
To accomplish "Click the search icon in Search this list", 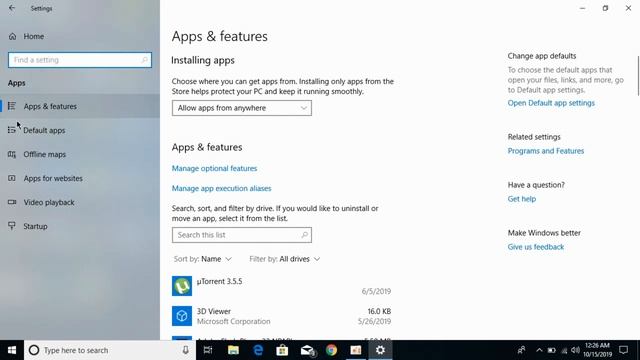I will [x=304, y=235].
